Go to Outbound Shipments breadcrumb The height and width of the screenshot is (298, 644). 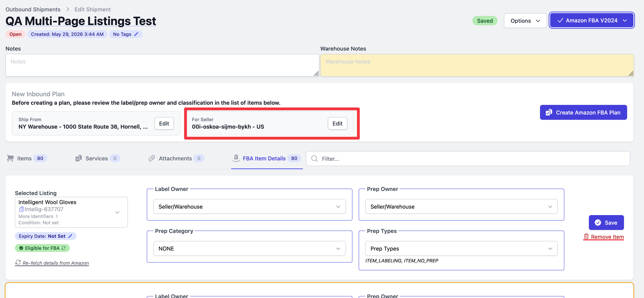pos(33,9)
